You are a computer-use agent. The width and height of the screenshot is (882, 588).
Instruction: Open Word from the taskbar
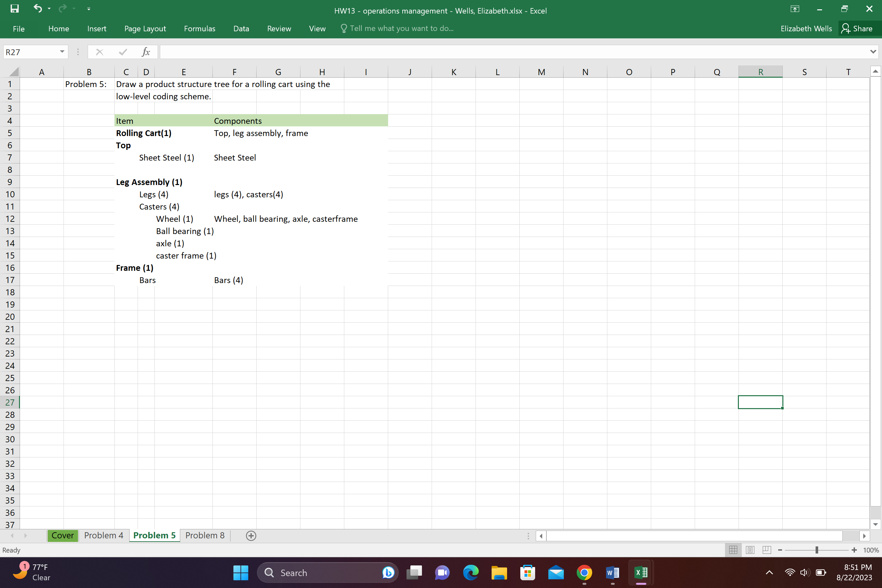tap(612, 573)
